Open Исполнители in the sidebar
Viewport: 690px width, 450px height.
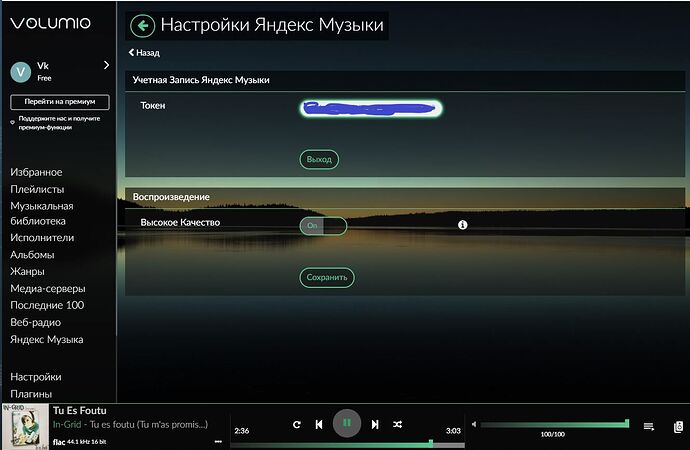coord(42,238)
